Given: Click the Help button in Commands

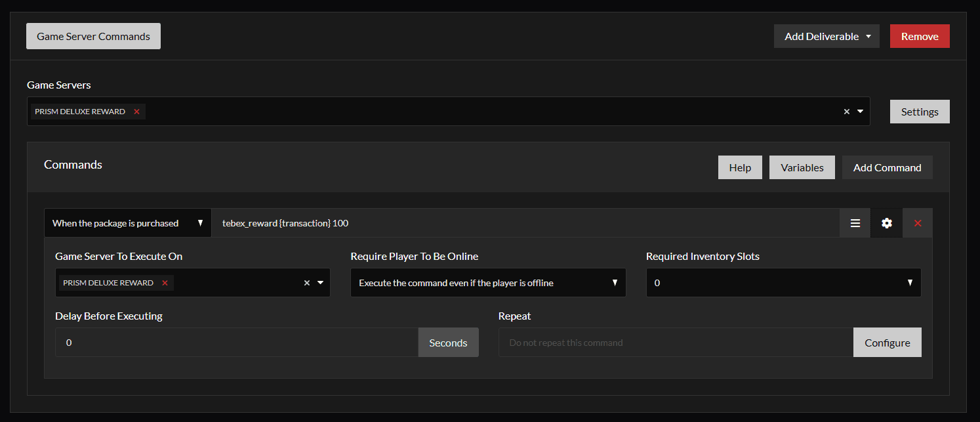Looking at the screenshot, I should [739, 168].
